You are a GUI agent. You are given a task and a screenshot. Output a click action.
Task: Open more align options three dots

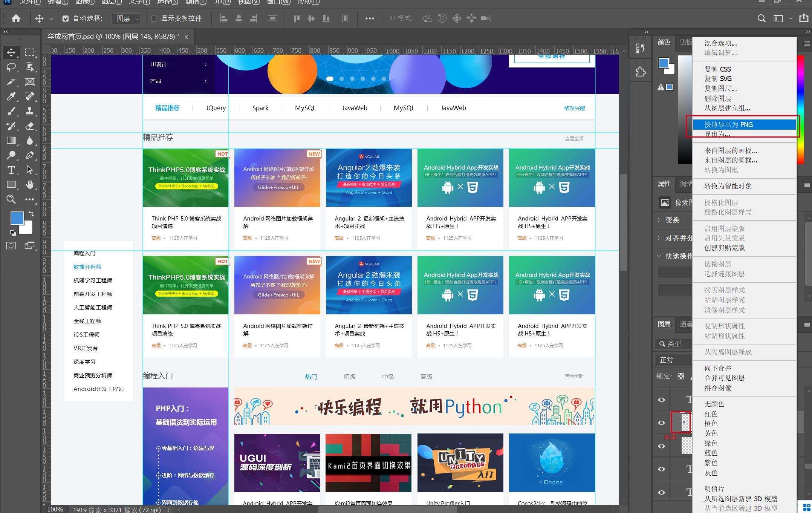(370, 18)
